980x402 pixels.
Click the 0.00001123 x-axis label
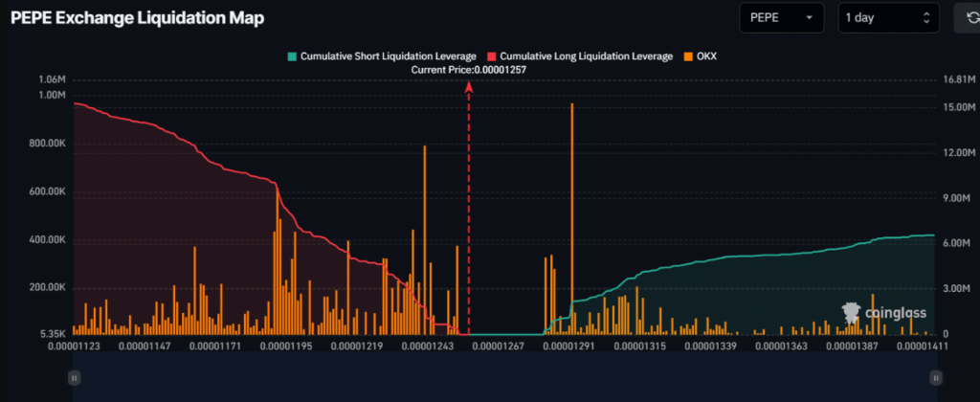pos(75,346)
